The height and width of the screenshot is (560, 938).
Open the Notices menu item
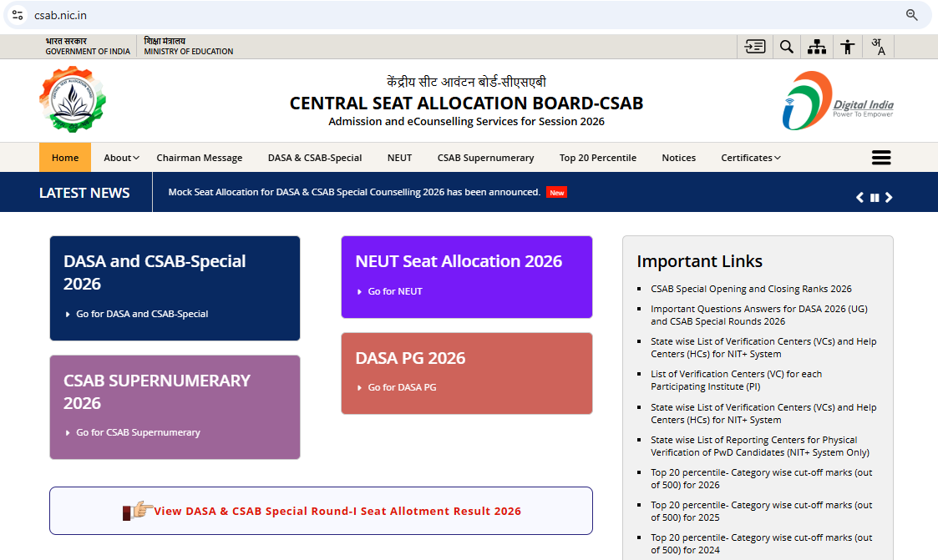coord(678,158)
